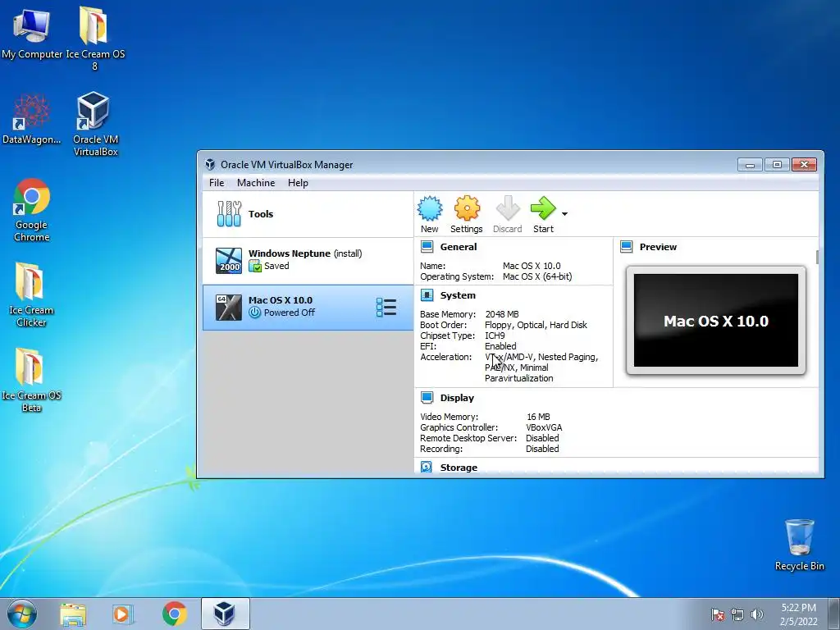
Task: Click Windows Neptune OS icon
Action: tap(229, 260)
